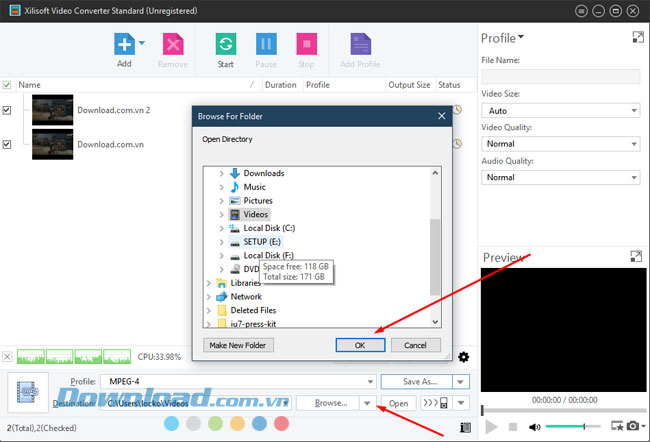Click the Stop toolbar icon
The height and width of the screenshot is (442, 650).
point(306,44)
